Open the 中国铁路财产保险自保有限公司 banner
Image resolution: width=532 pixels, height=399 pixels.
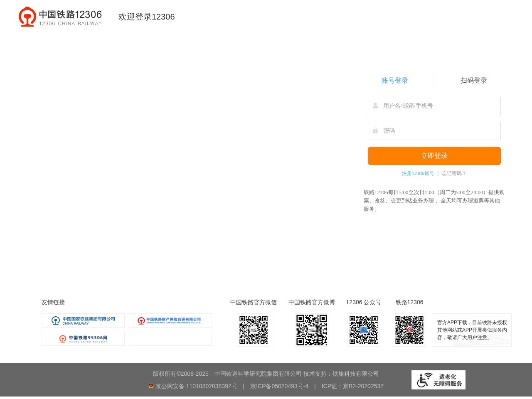click(170, 320)
